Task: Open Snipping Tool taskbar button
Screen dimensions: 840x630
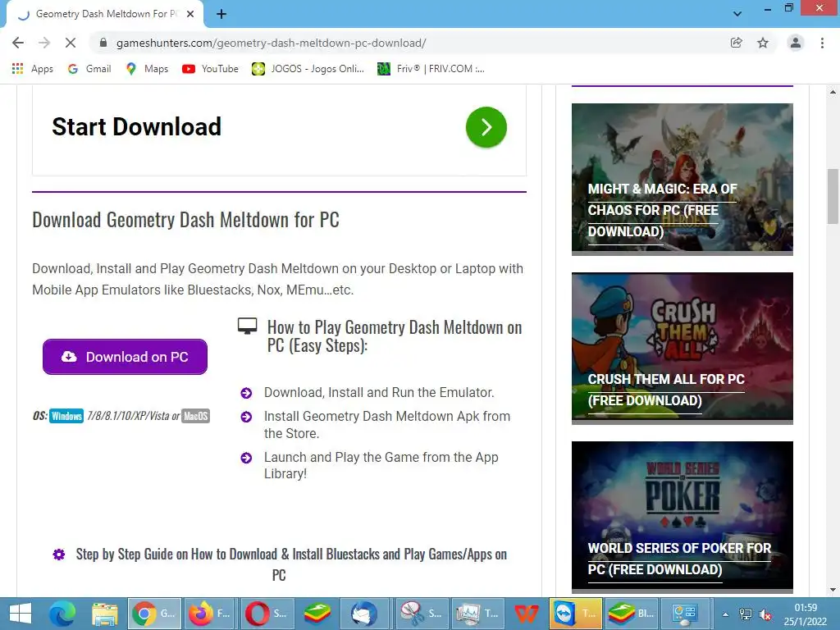Action: 422,614
